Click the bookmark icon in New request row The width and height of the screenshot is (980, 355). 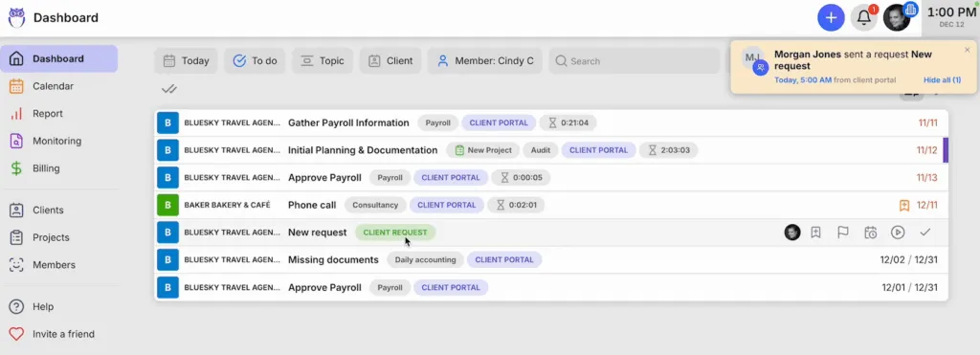815,233
